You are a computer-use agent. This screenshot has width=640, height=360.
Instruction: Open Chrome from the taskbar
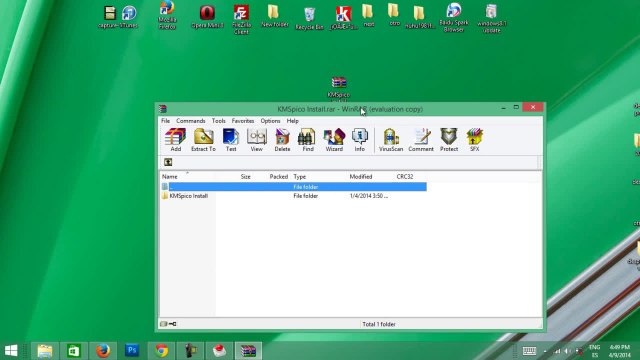click(x=161, y=351)
